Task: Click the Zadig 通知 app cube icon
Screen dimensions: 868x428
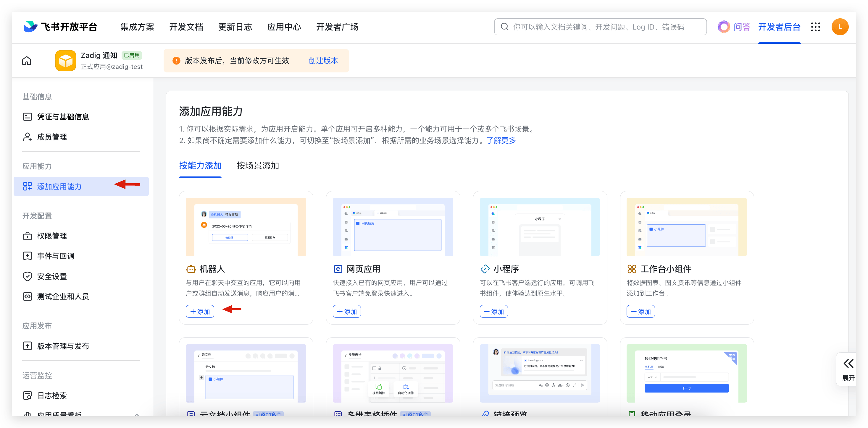Action: [66, 61]
